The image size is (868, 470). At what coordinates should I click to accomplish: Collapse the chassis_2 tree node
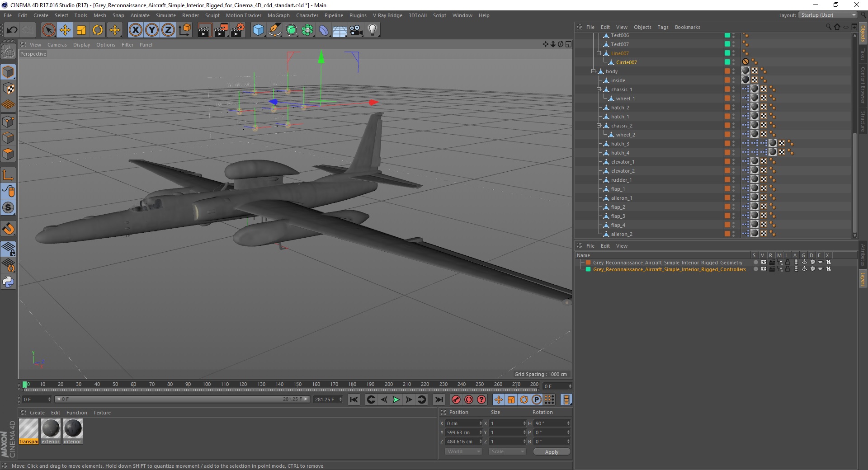(599, 126)
